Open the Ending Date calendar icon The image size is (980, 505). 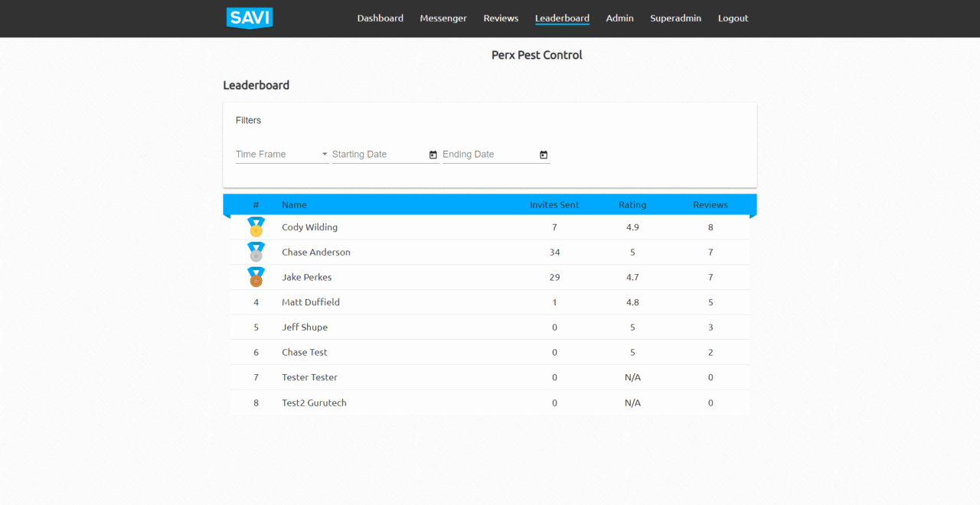(544, 155)
